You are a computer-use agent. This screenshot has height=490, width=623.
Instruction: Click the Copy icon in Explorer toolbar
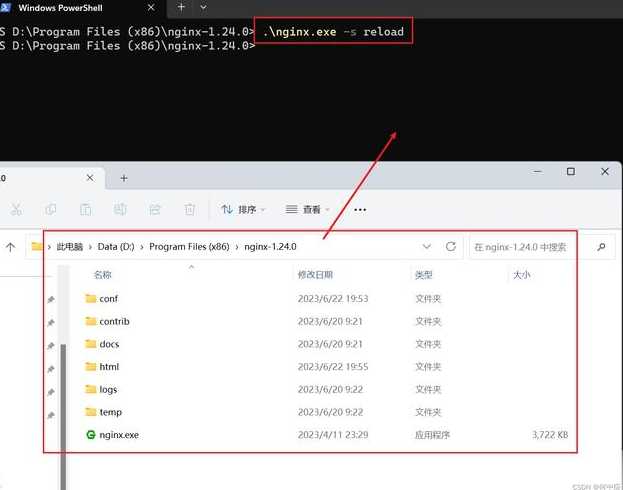51,209
